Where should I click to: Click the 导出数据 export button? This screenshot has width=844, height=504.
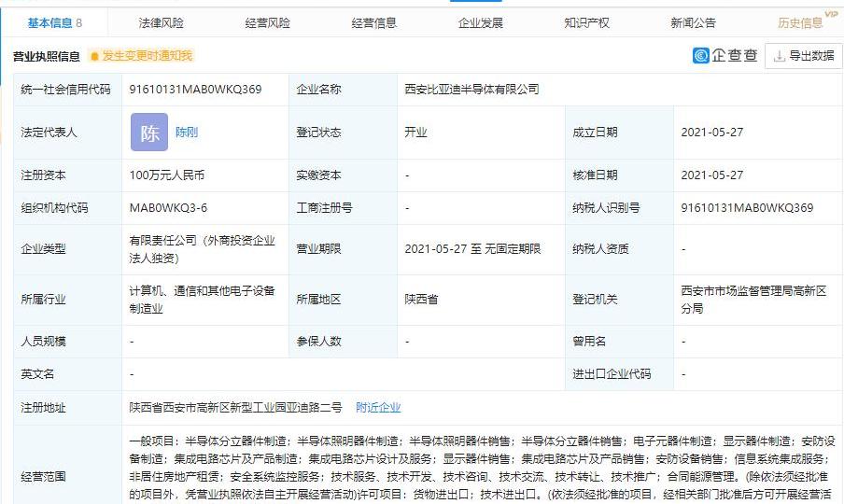click(x=804, y=55)
